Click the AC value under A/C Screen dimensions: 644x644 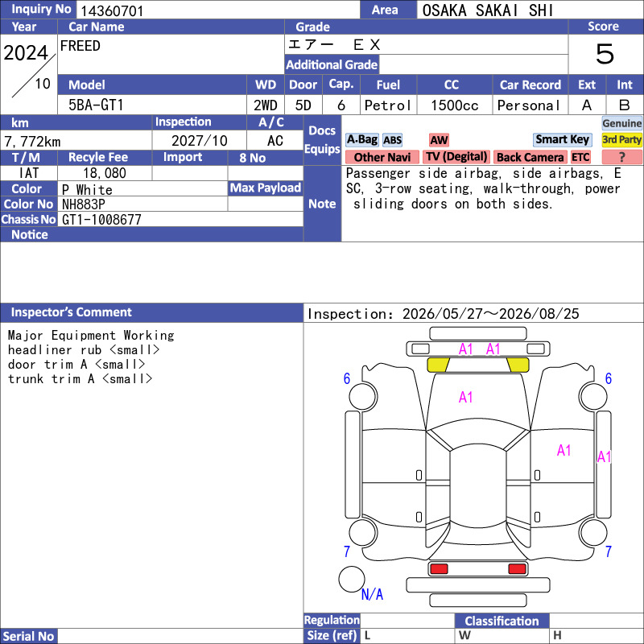[x=275, y=141]
